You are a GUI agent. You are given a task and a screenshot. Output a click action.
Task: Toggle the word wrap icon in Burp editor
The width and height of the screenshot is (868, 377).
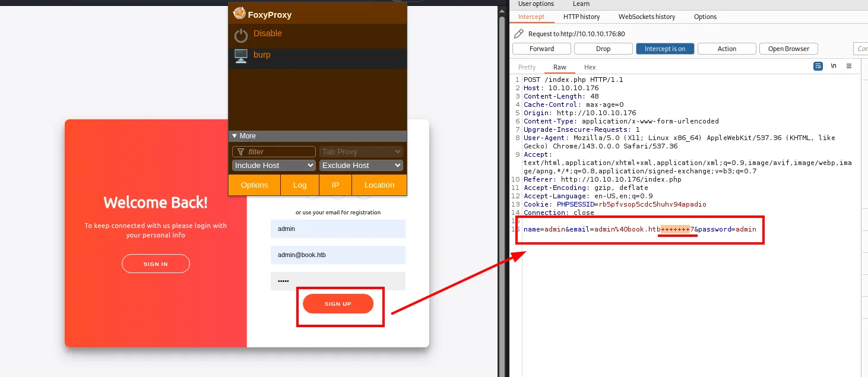[818, 66]
